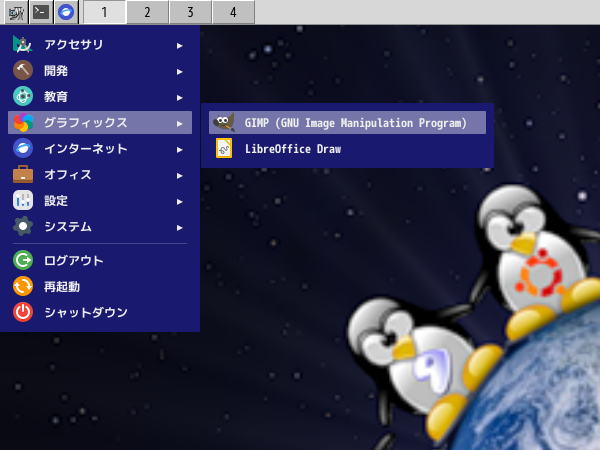Expand the オフィス submenu arrow

[x=179, y=176]
